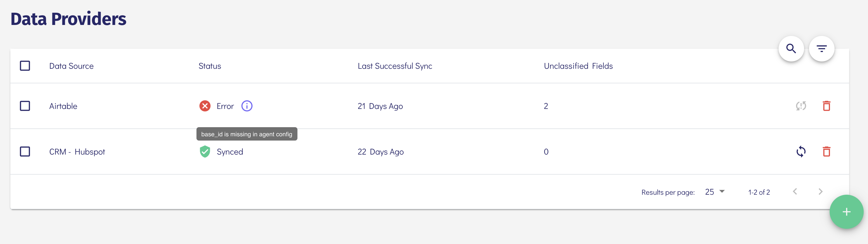Check the CRM - Hubspot row checkbox

point(25,151)
